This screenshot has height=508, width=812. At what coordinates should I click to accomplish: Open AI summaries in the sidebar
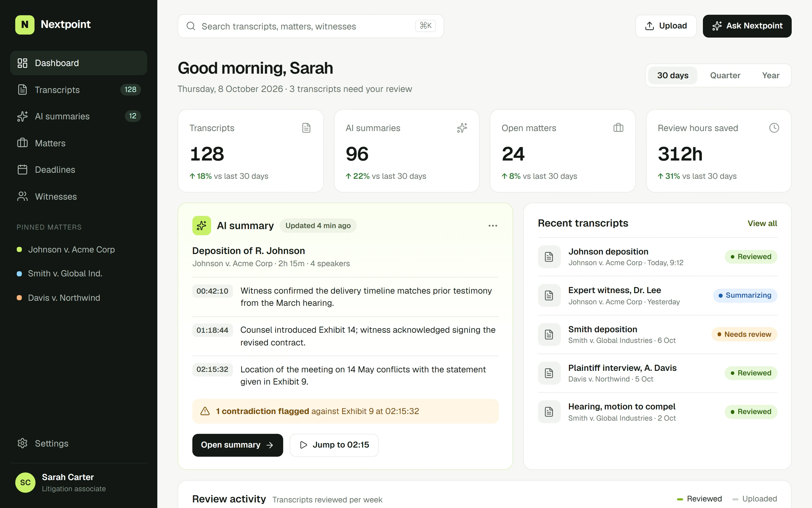click(78, 116)
